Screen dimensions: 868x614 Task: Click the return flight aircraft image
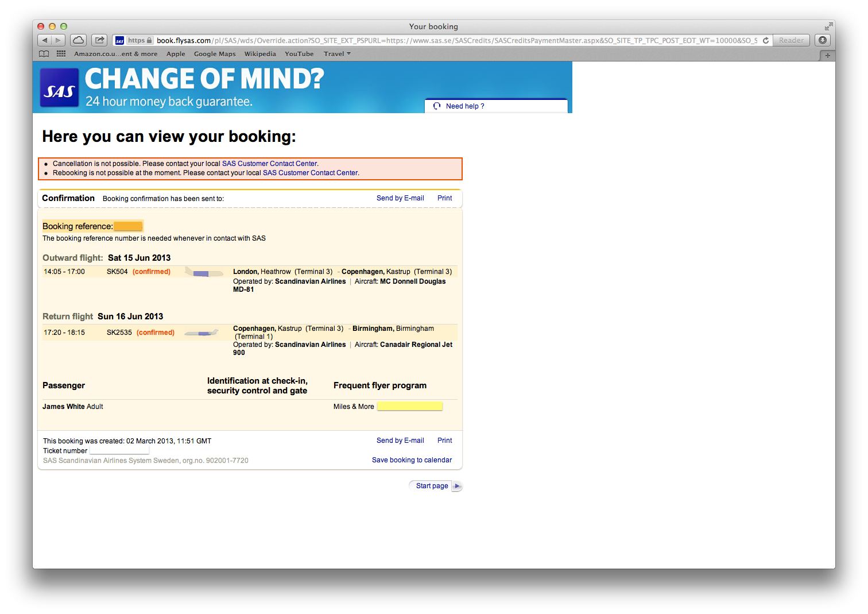point(201,333)
